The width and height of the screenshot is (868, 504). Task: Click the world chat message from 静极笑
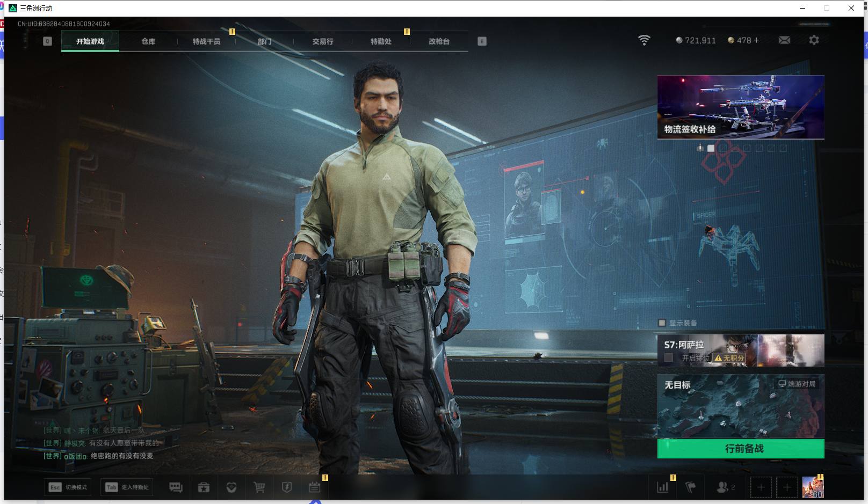[102, 443]
